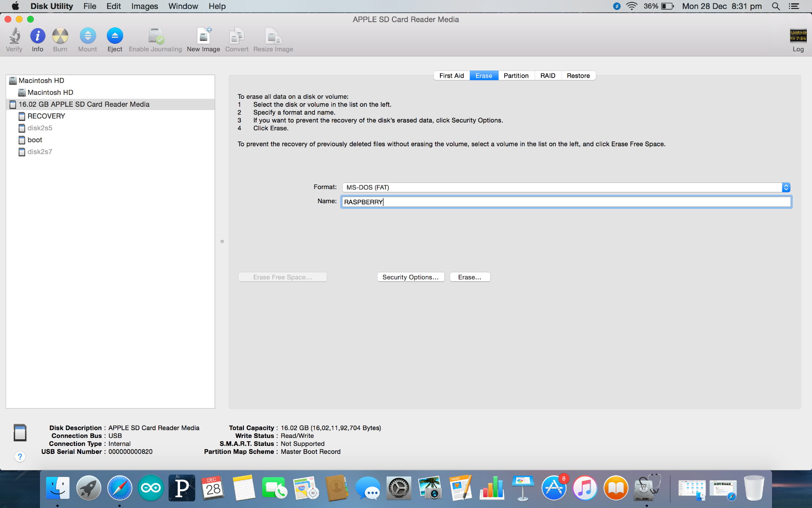This screenshot has height=508, width=812.
Task: Click the Wi-Fi status icon
Action: (x=632, y=6)
